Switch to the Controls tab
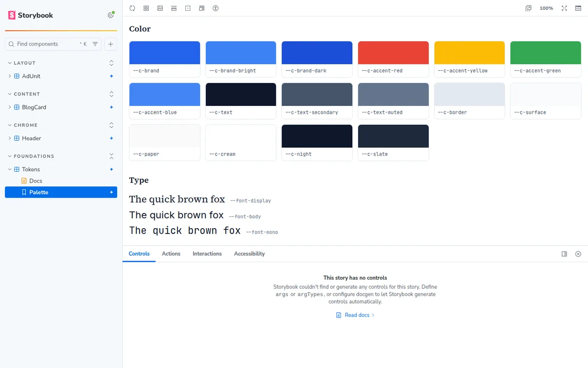The image size is (588, 368). point(139,254)
